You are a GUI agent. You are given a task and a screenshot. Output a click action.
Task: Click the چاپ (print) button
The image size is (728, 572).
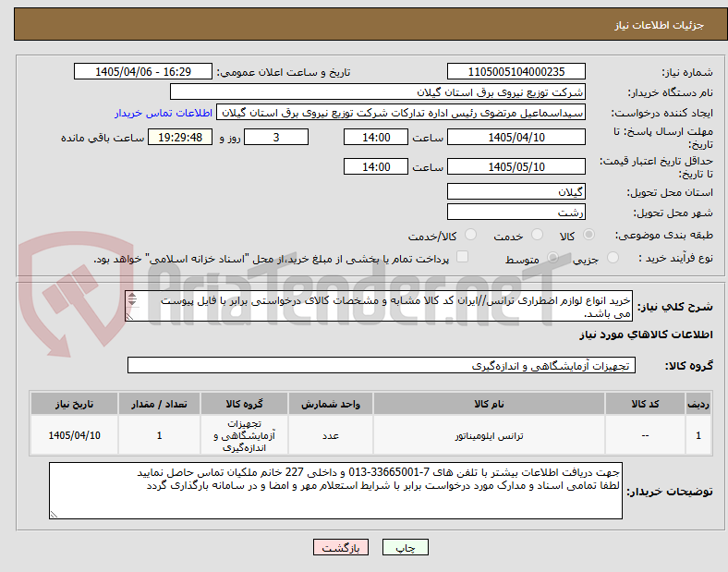pos(405,547)
